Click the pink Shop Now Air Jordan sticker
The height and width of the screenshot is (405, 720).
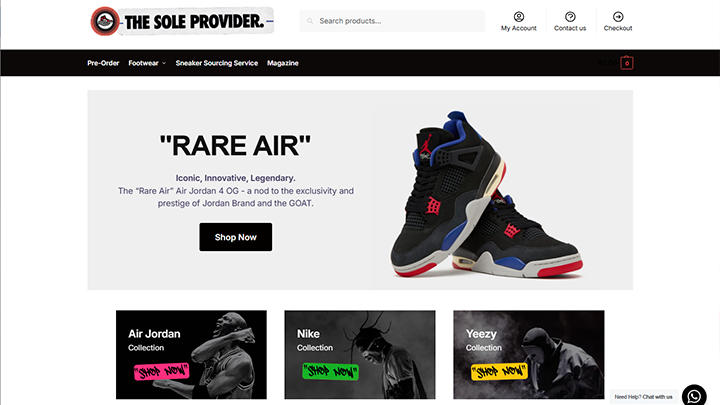click(161, 371)
